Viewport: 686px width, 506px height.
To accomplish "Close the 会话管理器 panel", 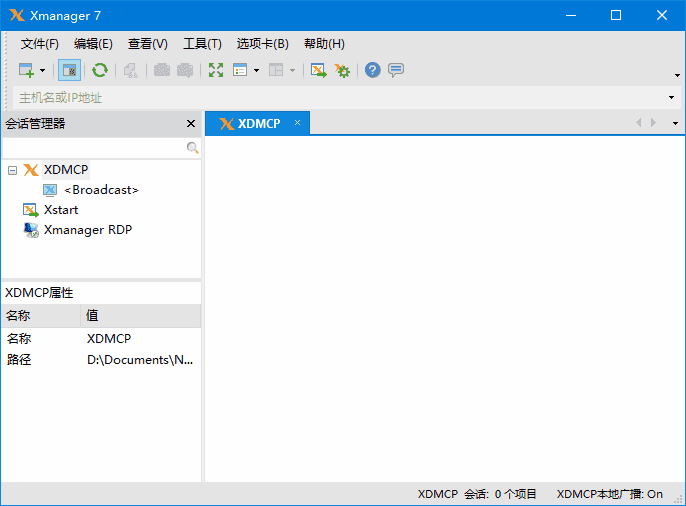I will (x=191, y=123).
